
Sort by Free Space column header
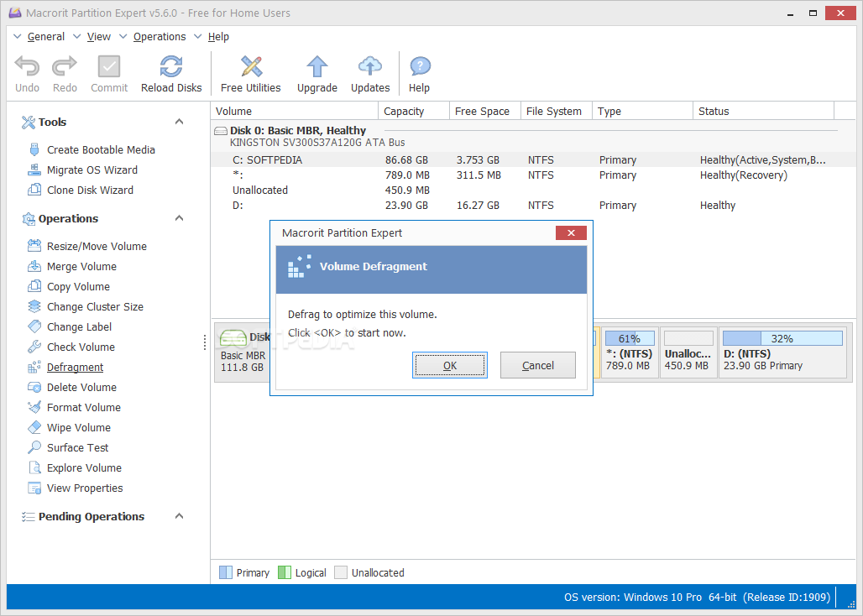click(485, 111)
